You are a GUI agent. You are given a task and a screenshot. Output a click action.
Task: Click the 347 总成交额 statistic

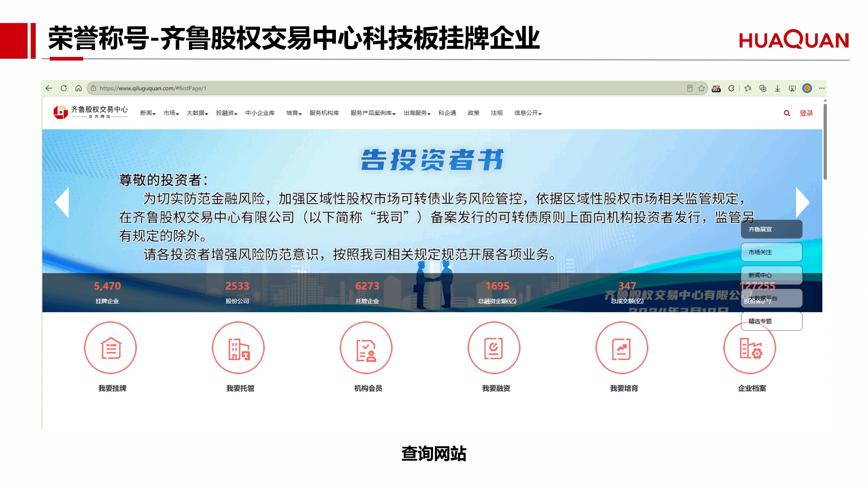tap(627, 292)
